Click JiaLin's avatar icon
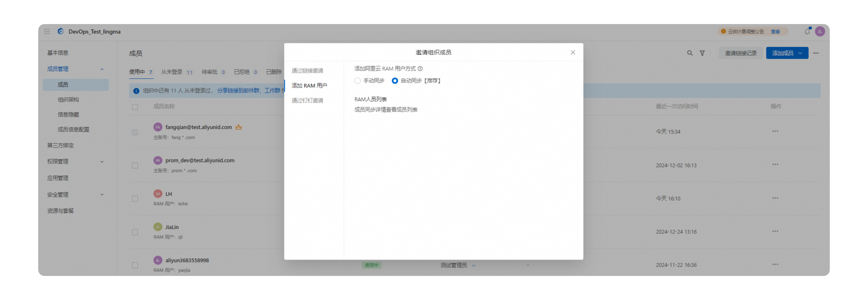 [x=158, y=227]
